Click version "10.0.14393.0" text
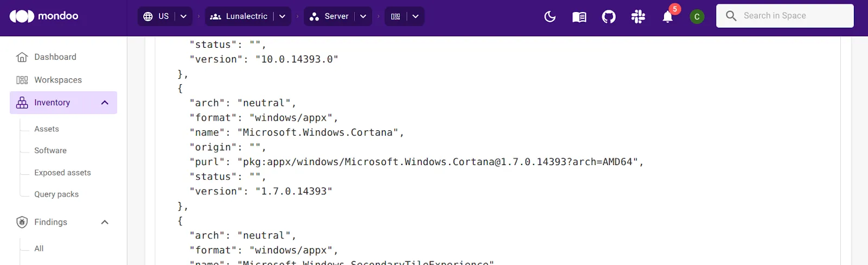The height and width of the screenshot is (265, 868). point(297,59)
